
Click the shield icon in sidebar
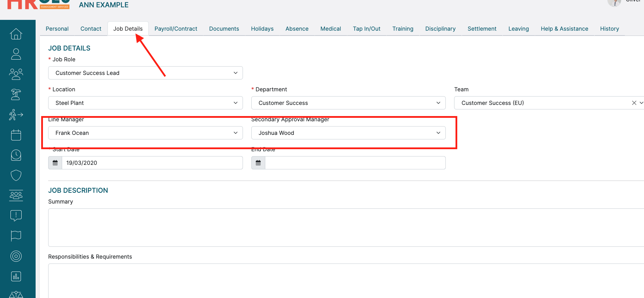(16, 175)
